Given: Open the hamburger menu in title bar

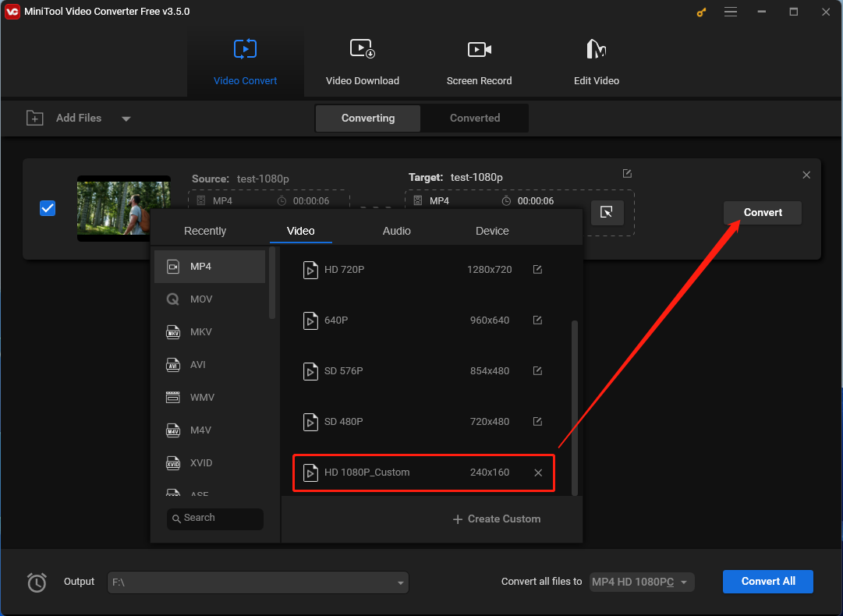Looking at the screenshot, I should point(730,12).
